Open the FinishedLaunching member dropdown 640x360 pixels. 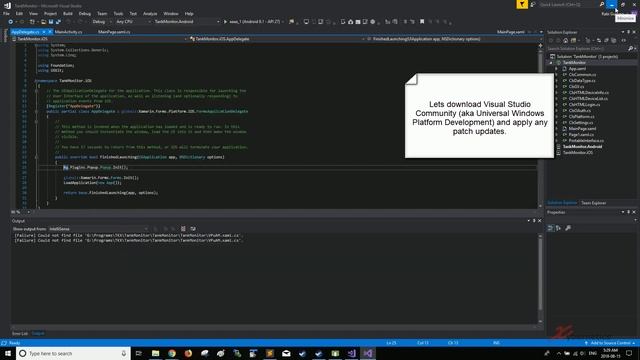click(454, 39)
